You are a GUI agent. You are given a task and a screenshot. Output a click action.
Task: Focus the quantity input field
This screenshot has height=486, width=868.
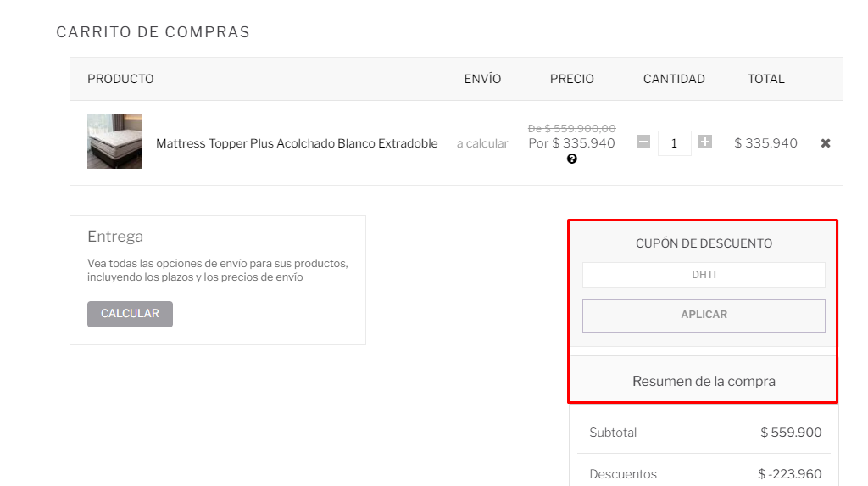[674, 143]
